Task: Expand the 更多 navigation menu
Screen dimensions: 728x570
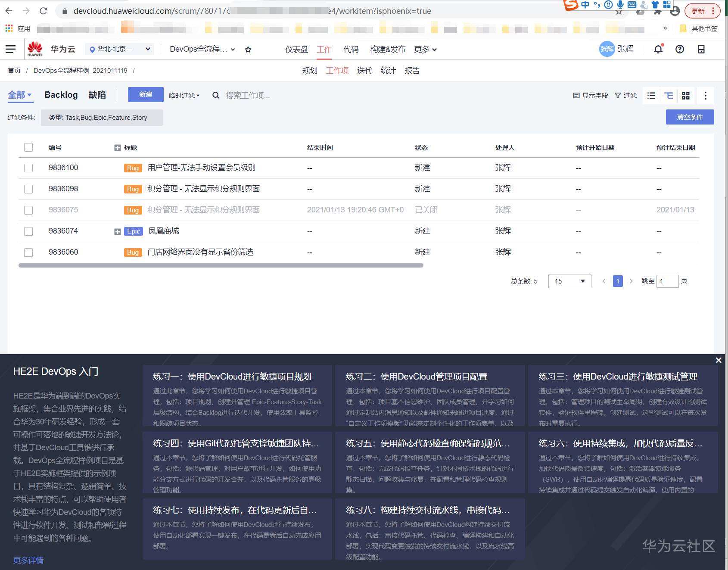Action: coord(426,50)
